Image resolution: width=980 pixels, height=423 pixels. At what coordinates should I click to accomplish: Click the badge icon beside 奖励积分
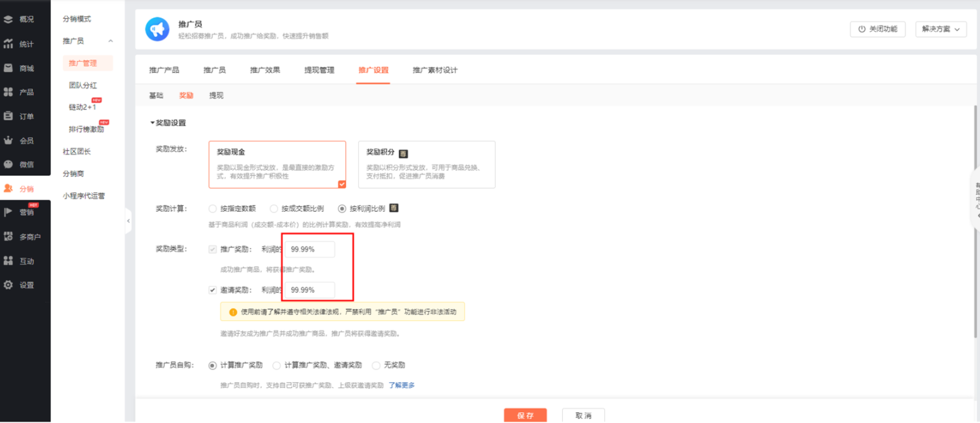(x=403, y=153)
